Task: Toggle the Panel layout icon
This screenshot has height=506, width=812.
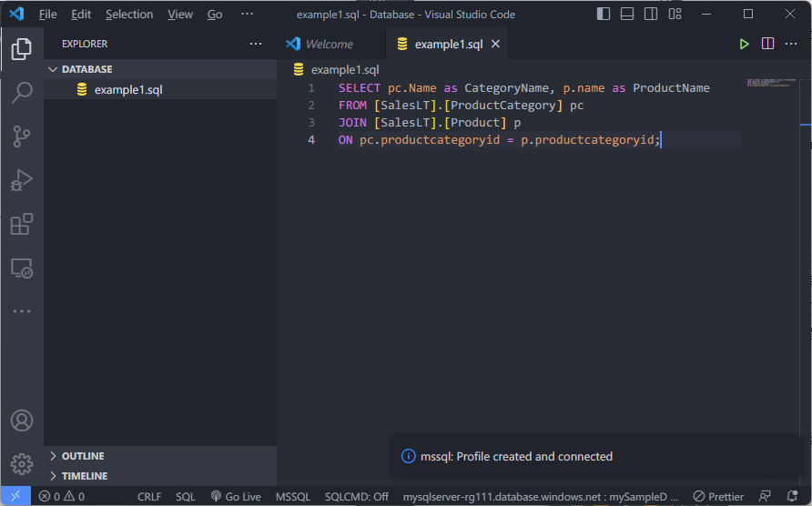Action: pyautogui.click(x=627, y=14)
